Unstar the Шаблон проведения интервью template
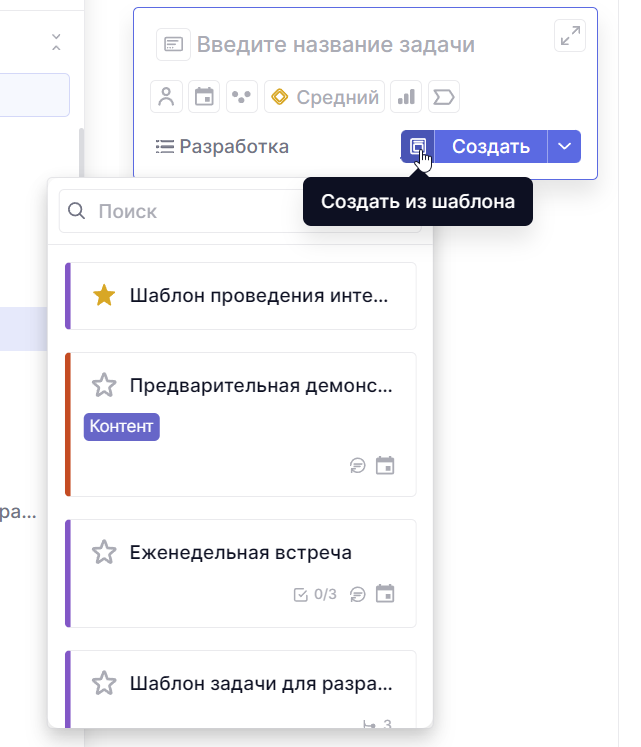 coord(104,296)
